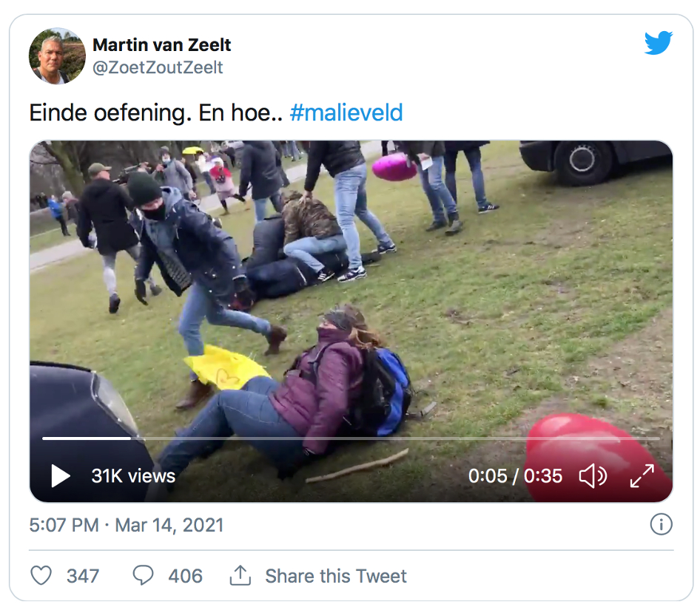The height and width of the screenshot is (610, 700).
Task: Click the Twitter bird logo
Action: (658, 43)
